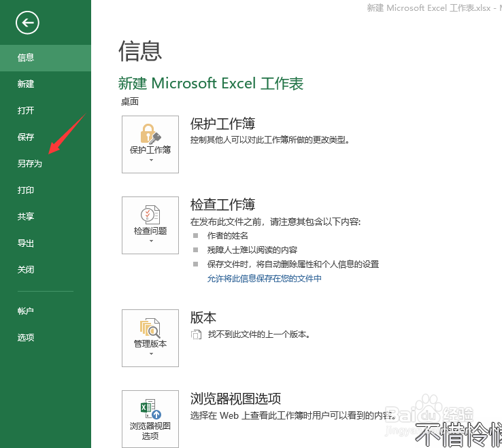Expand the 检查问题 dropdown arrow
This screenshot has height=448, width=502.
point(151,241)
